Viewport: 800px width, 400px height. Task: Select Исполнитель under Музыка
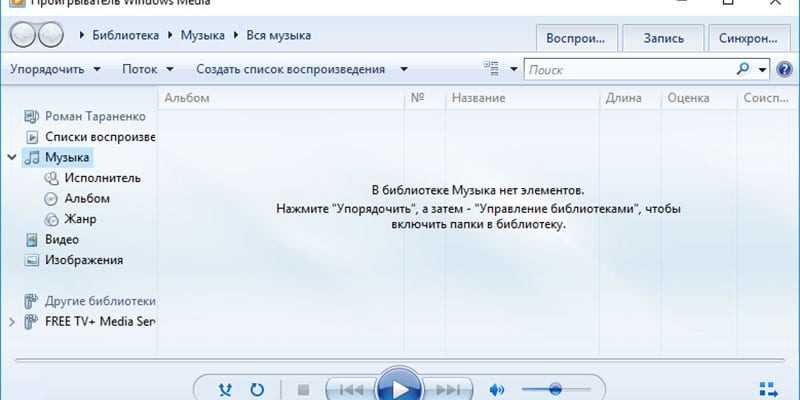(103, 178)
